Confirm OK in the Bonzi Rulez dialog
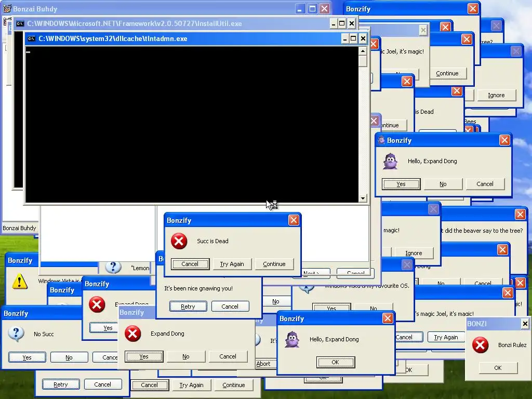Viewport: 532px width, 399px height. click(498, 368)
